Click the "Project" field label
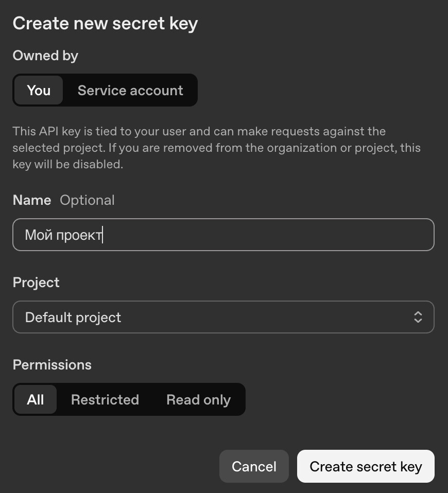The height and width of the screenshot is (493, 448). coord(36,283)
